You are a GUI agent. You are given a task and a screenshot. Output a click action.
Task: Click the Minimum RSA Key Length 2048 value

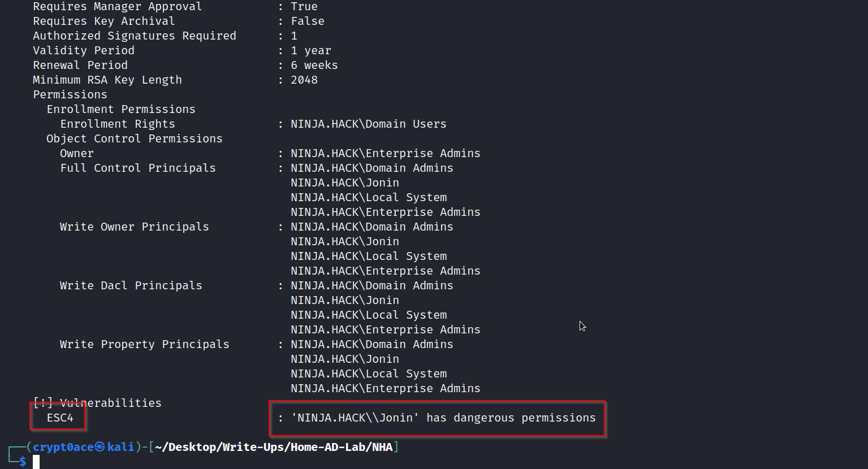(x=304, y=80)
